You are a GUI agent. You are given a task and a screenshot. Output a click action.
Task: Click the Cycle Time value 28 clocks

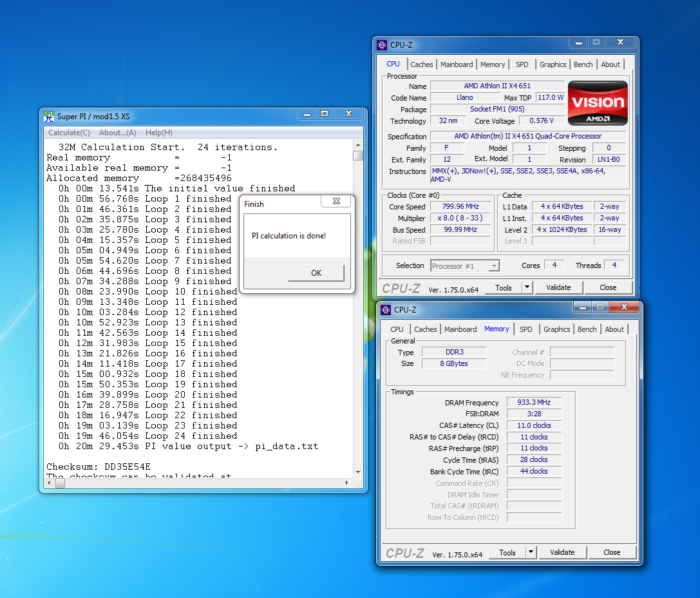tap(533, 459)
